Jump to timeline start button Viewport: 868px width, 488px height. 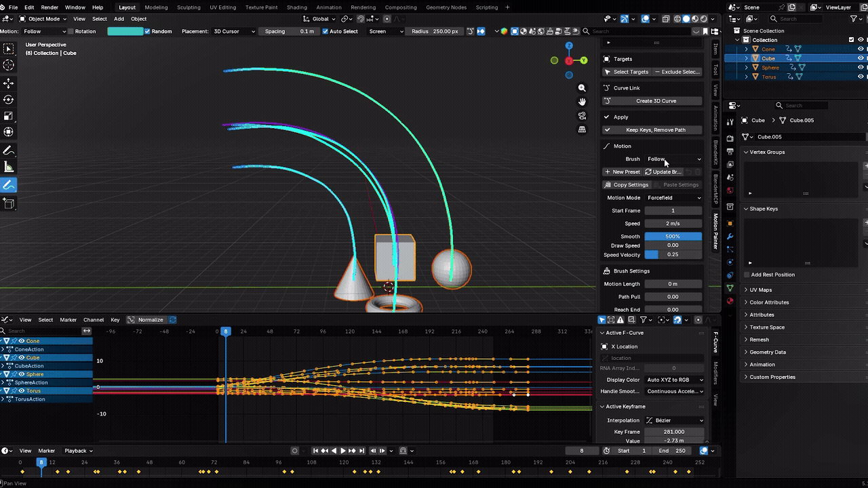pos(315,451)
